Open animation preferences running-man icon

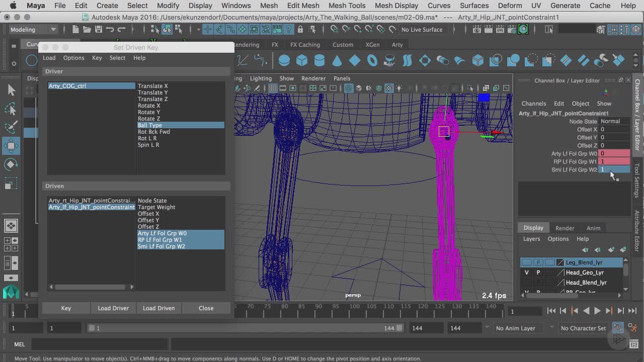pos(633,328)
